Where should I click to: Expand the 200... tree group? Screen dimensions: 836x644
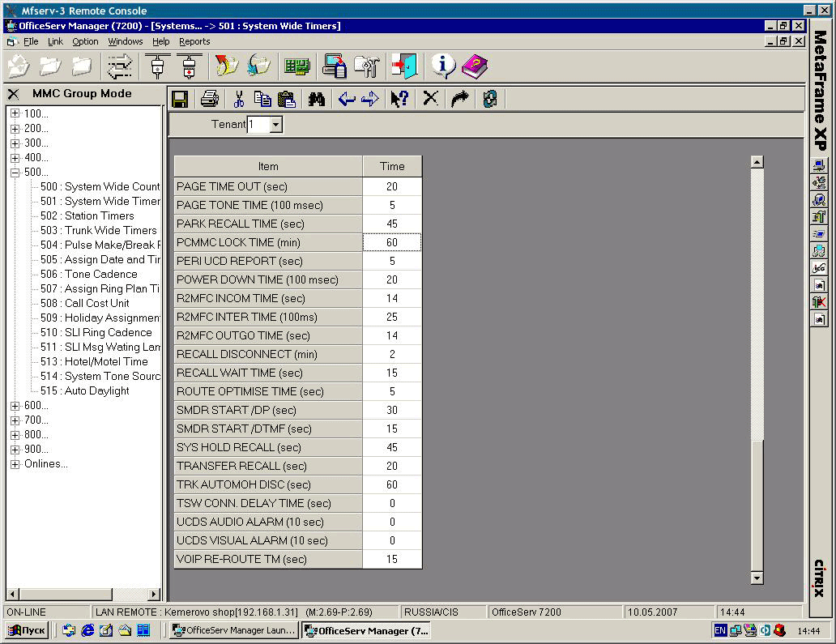(15, 129)
